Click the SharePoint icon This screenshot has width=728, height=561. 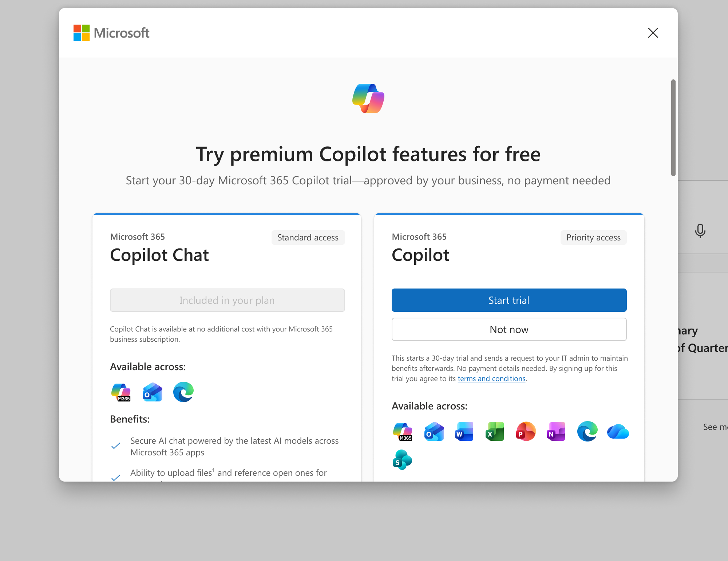pyautogui.click(x=403, y=460)
